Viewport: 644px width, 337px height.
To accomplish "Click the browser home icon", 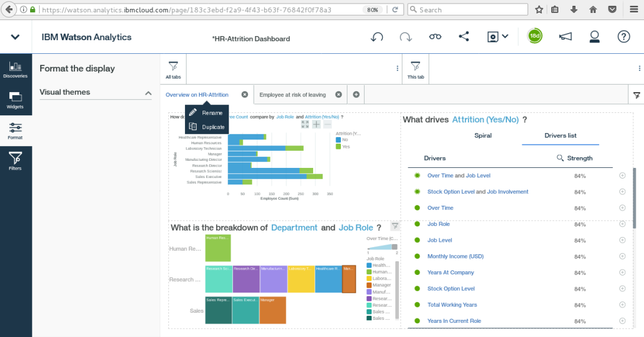I will point(593,9).
